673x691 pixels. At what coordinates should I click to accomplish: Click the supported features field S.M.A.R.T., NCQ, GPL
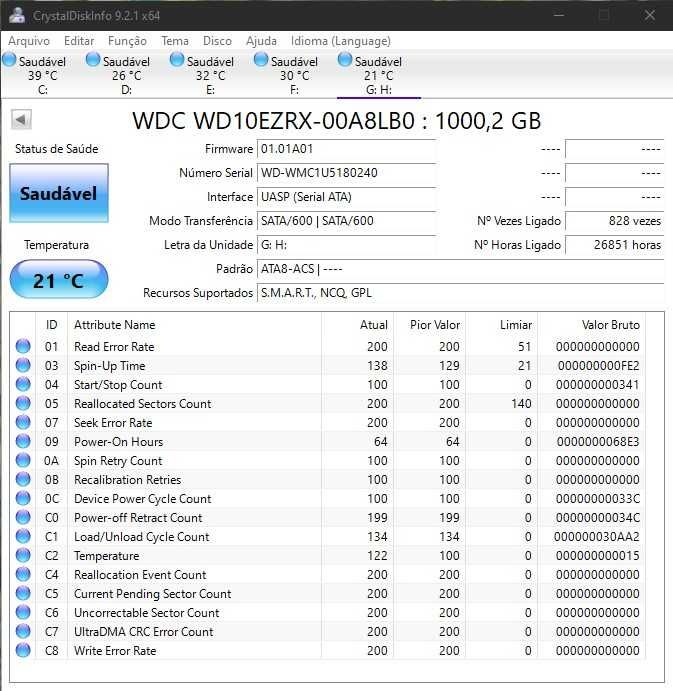coord(461,293)
